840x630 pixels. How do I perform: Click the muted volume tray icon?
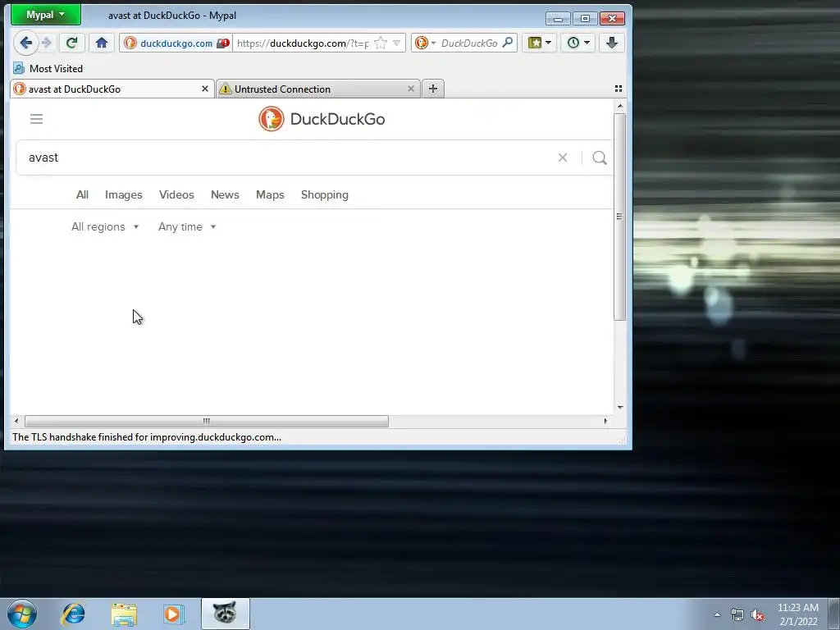click(x=757, y=615)
